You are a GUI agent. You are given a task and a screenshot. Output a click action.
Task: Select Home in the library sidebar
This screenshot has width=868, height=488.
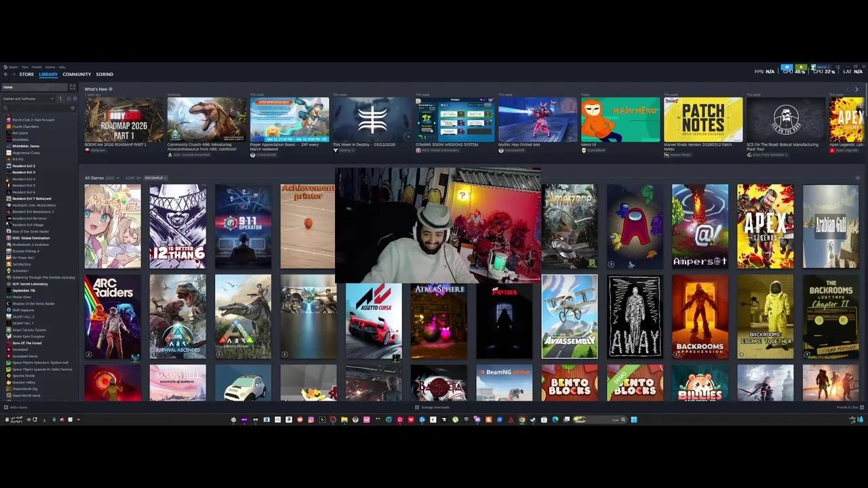35,87
